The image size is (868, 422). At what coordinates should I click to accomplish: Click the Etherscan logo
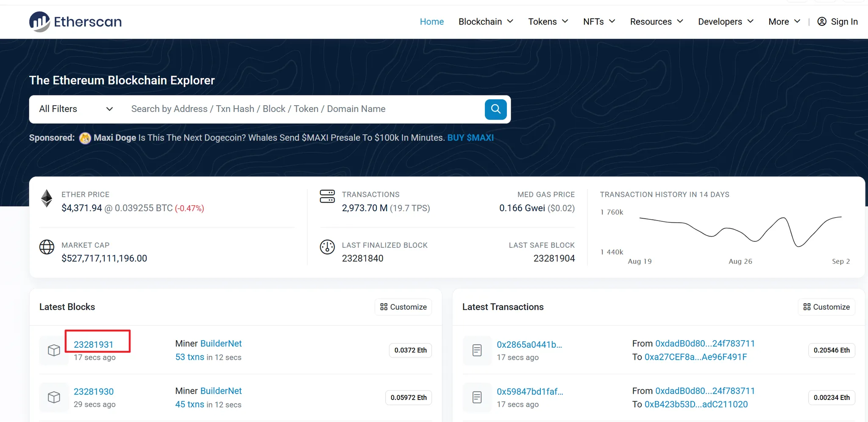75,22
